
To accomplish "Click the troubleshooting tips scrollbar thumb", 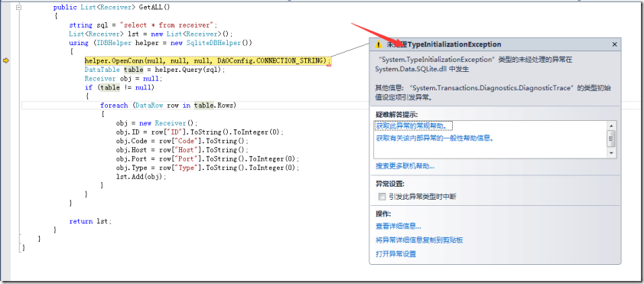I will [612, 138].
